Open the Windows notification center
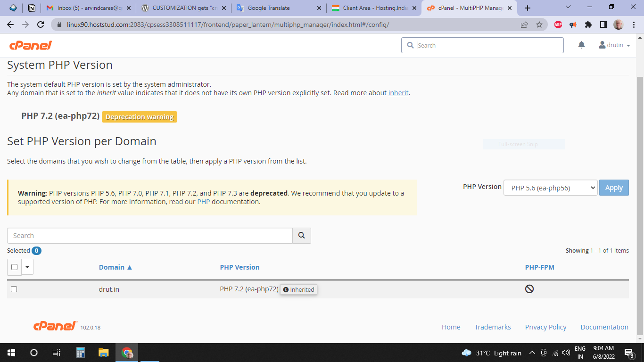Screen dimensions: 644x362 point(629,353)
